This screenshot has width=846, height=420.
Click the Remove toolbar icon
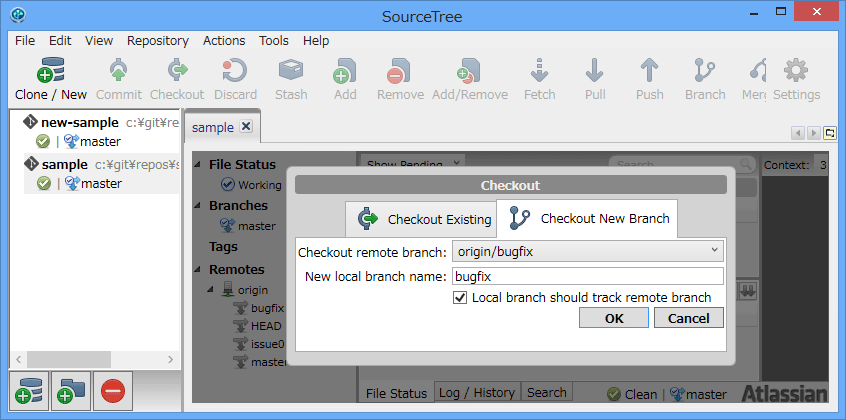point(399,70)
